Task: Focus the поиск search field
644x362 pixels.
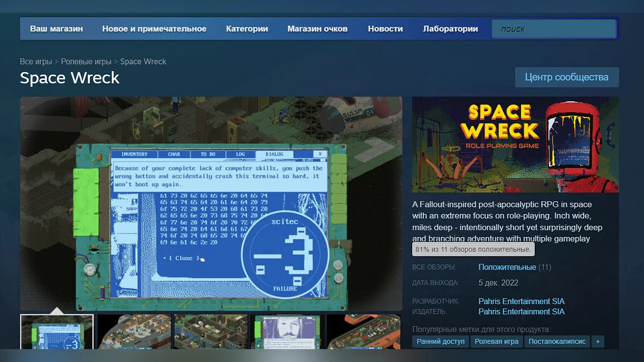Action: pyautogui.click(x=554, y=29)
